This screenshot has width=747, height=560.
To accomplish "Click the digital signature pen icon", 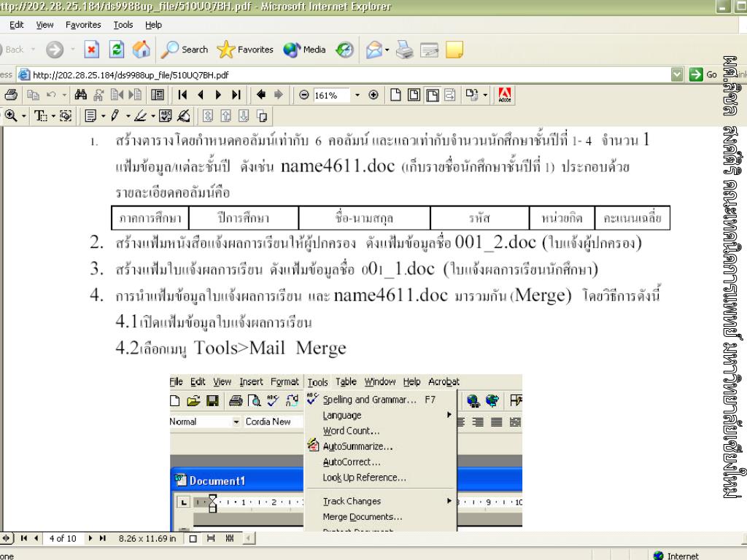I will point(184,116).
